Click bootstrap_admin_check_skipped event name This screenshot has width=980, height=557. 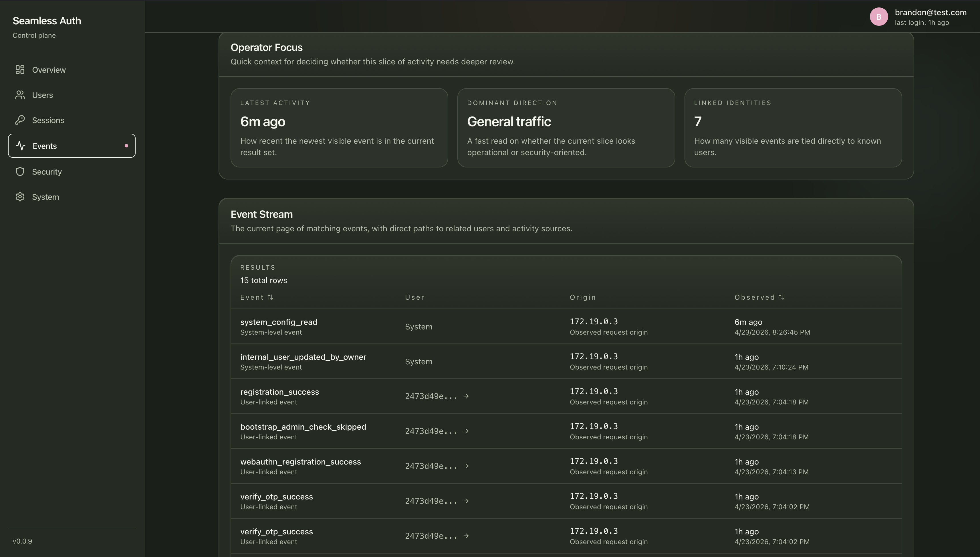[x=303, y=426]
